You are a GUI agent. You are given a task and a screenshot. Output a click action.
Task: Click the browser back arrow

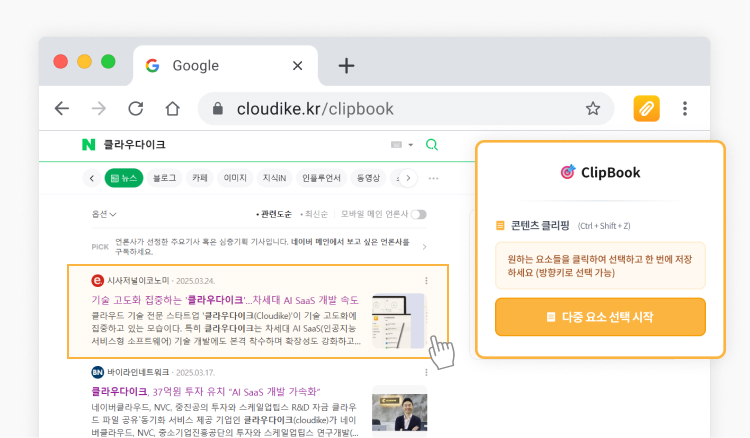[62, 109]
